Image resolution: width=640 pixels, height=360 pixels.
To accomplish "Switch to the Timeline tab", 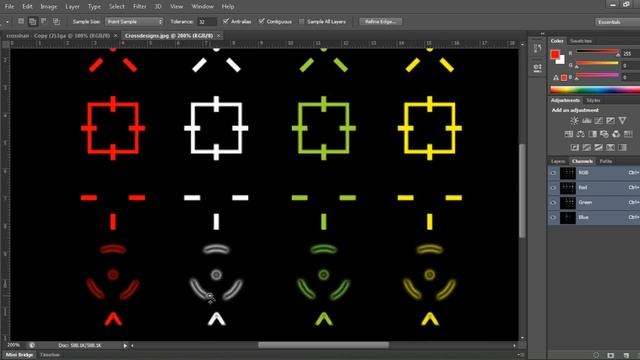I will 50,355.
